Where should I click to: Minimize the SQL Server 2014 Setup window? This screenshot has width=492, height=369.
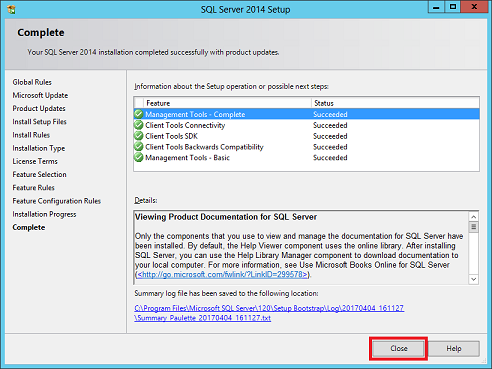[436, 7]
